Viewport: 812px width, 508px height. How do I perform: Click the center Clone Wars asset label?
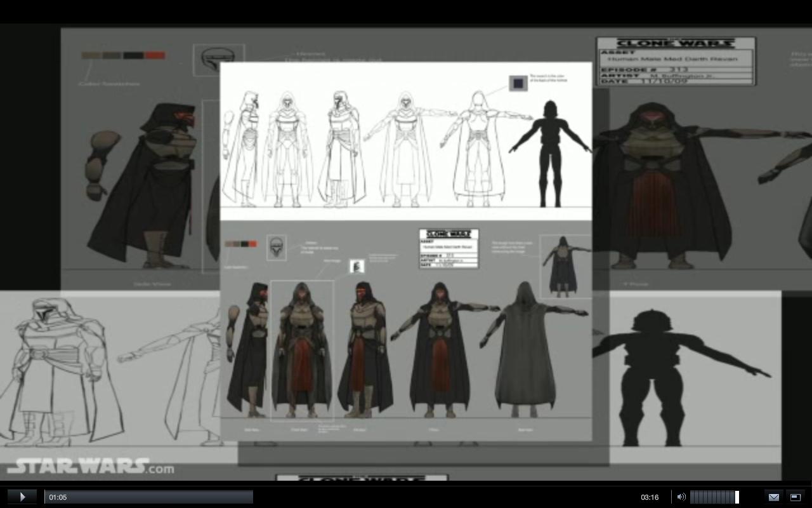(x=449, y=248)
